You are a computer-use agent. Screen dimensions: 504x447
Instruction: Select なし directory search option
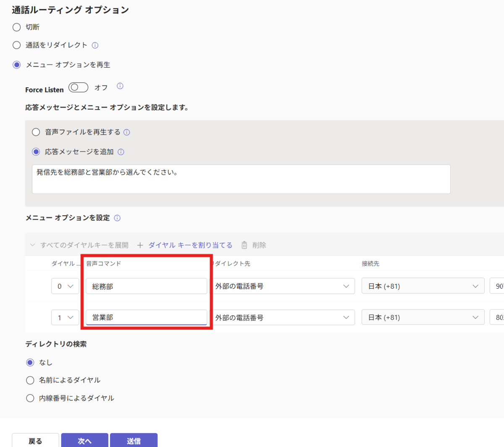point(30,362)
